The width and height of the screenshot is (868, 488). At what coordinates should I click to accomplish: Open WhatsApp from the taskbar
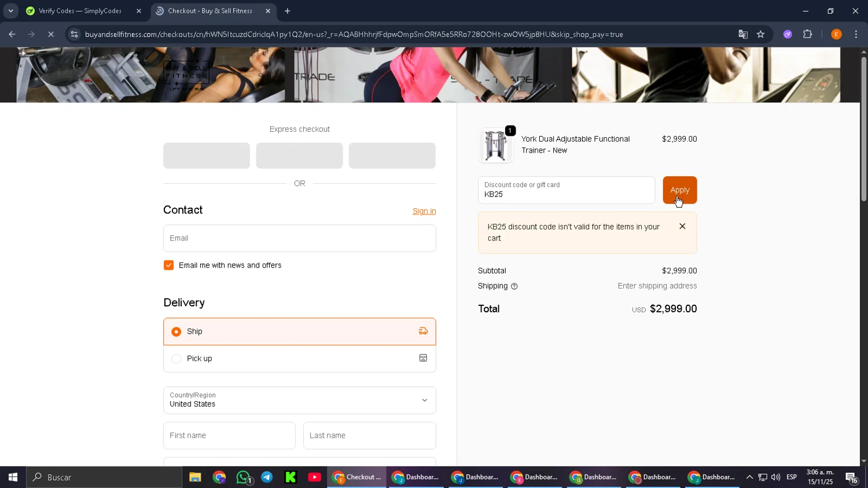coord(244,477)
